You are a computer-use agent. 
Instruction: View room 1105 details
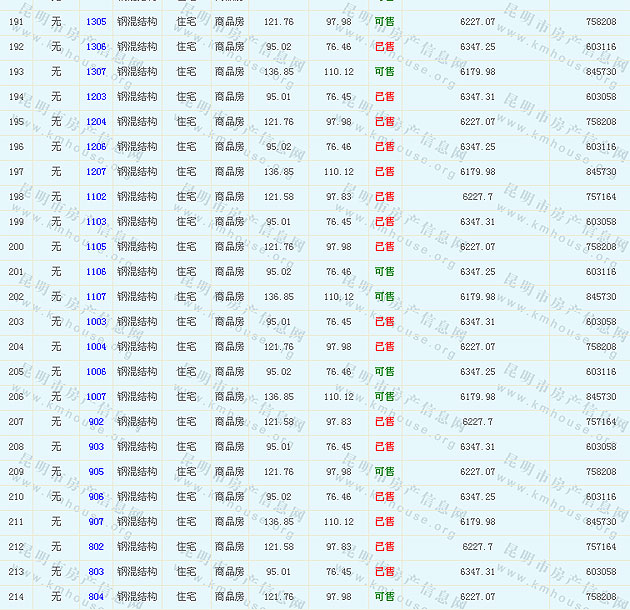pyautogui.click(x=96, y=247)
